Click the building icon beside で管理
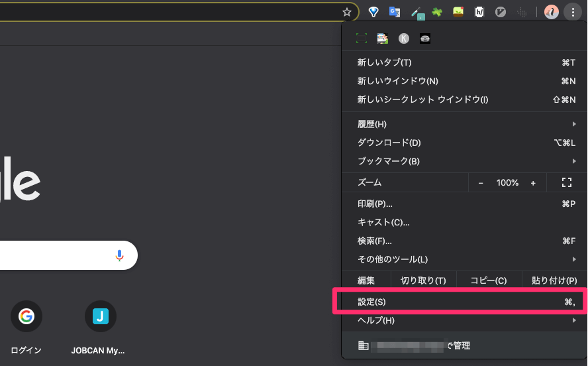This screenshot has height=366, width=588. 363,345
